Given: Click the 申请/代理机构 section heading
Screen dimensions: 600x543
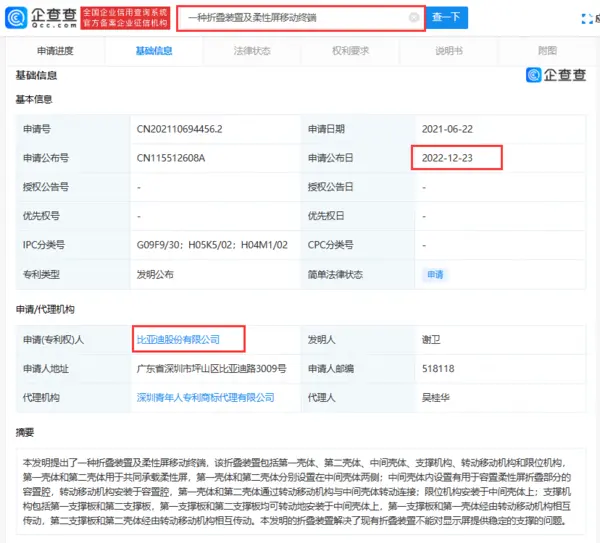Looking at the screenshot, I should pyautogui.click(x=45, y=309).
